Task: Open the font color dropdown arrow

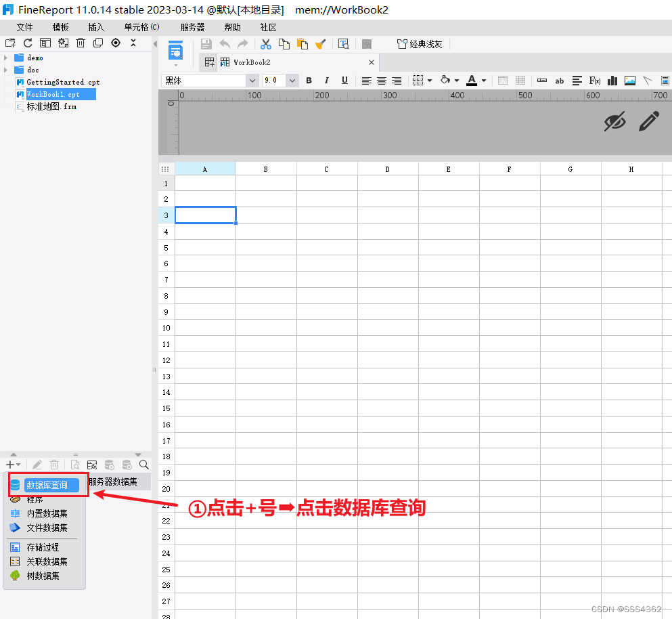Action: [484, 81]
